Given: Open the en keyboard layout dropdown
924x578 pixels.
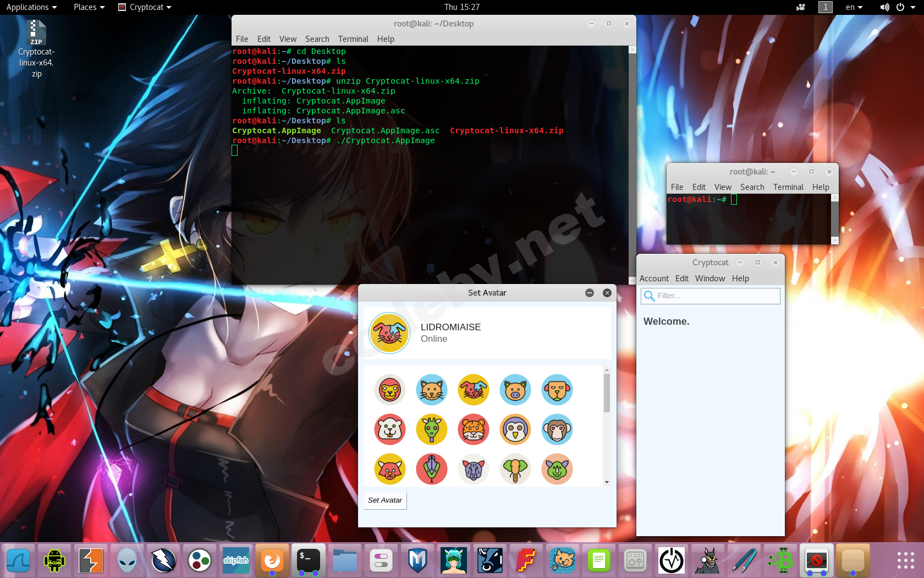Looking at the screenshot, I should [854, 7].
